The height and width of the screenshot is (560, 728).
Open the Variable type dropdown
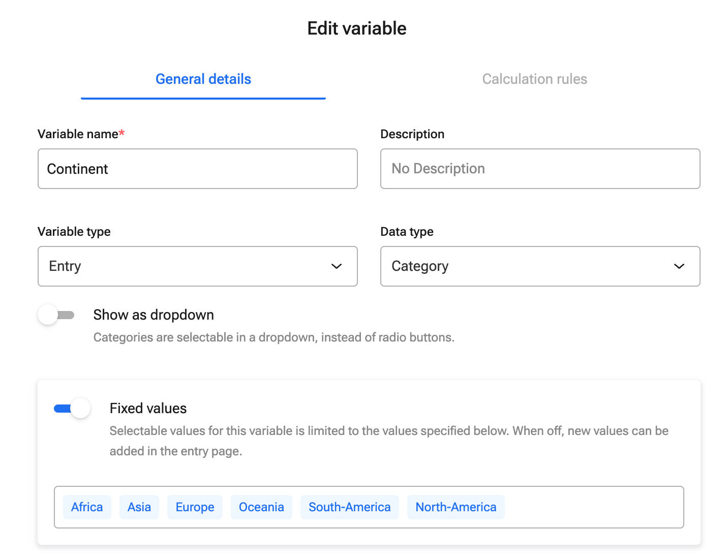pos(197,266)
